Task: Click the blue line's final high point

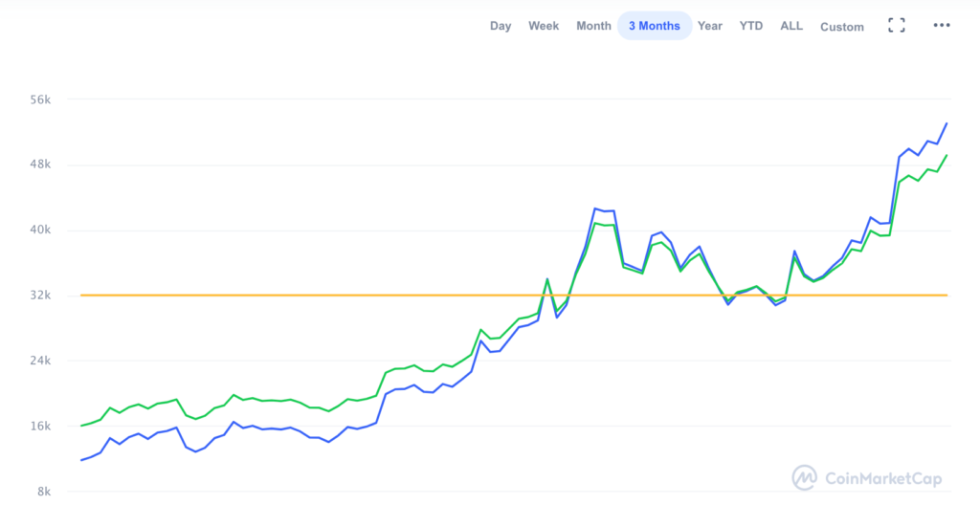Action: (x=947, y=123)
